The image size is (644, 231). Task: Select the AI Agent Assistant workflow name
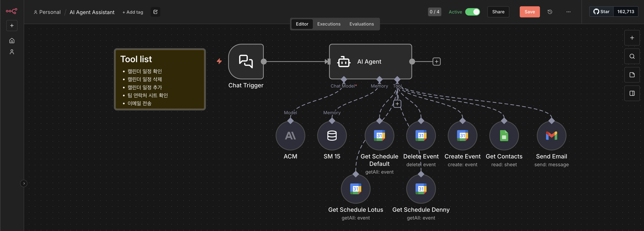click(92, 12)
